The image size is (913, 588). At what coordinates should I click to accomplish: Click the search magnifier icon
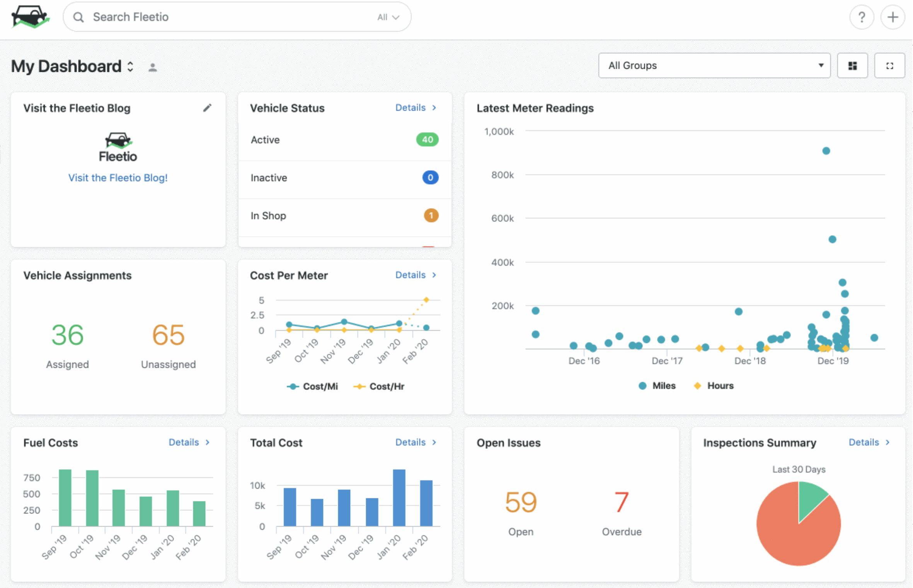coord(78,17)
